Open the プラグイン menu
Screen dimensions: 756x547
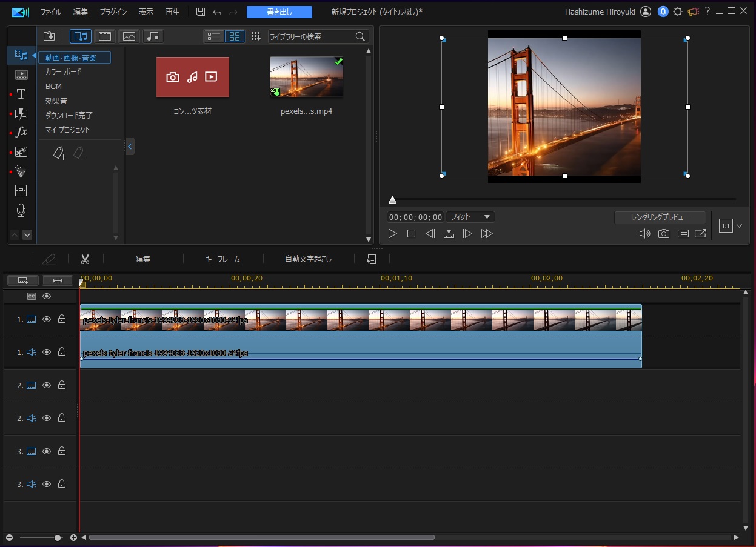pos(113,12)
